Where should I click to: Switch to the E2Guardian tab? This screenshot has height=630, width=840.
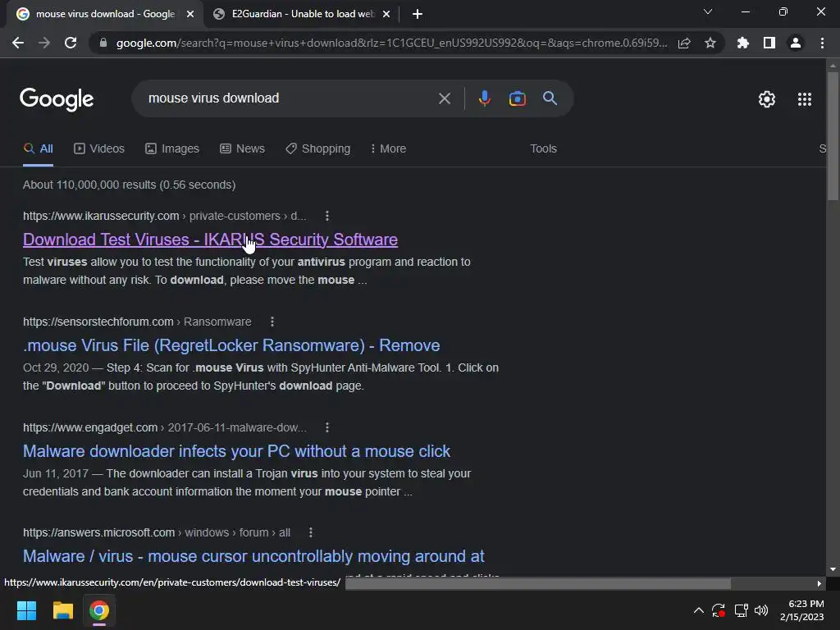click(302, 14)
